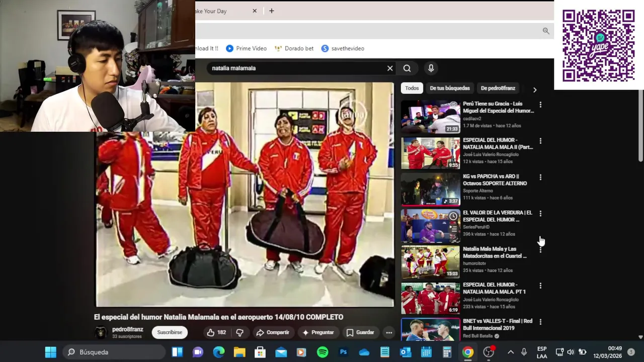Screen dimensions: 644x362
Task: Open 'ESPECIAL DEL HUMOR - NATALIA MALA MALA. PT 1' title
Action: coord(495,288)
